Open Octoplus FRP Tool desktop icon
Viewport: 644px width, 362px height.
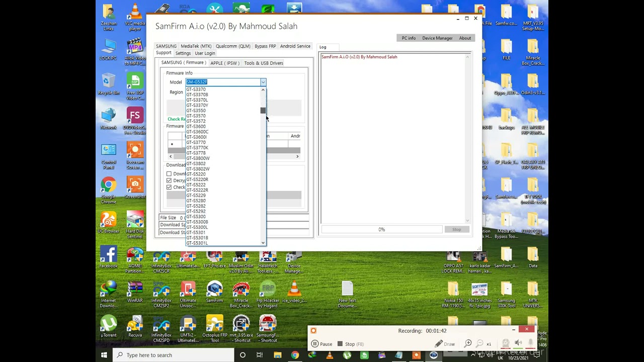tap(214, 329)
